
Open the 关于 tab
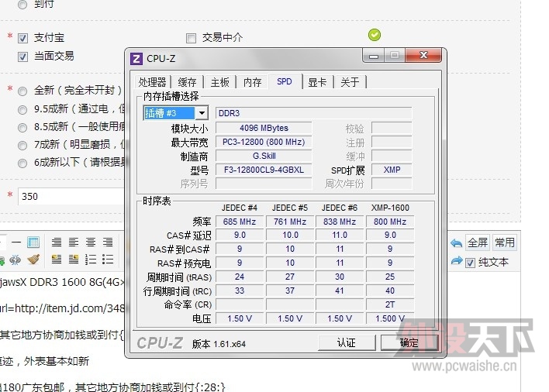[350, 82]
